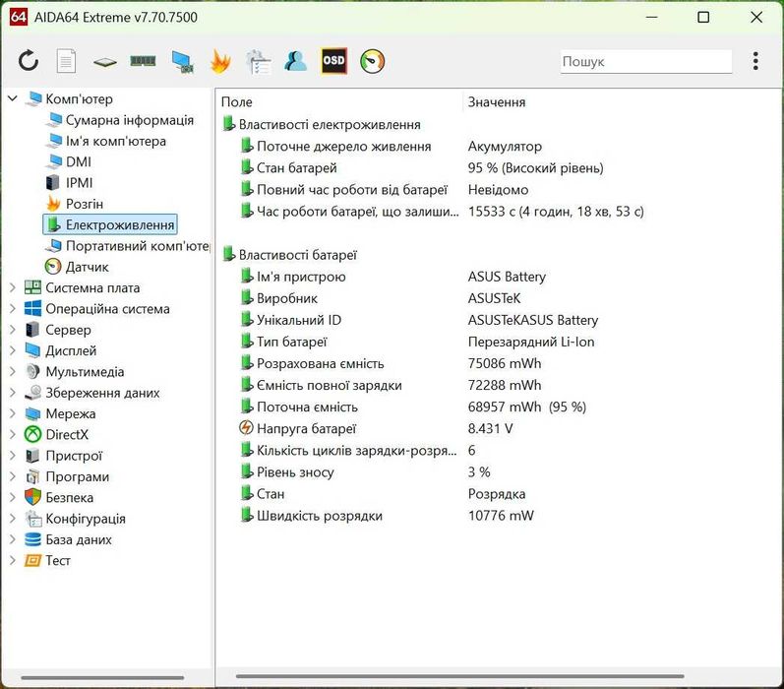Open the Датчик sensor page
Screen dimensions: 784x689
87,267
